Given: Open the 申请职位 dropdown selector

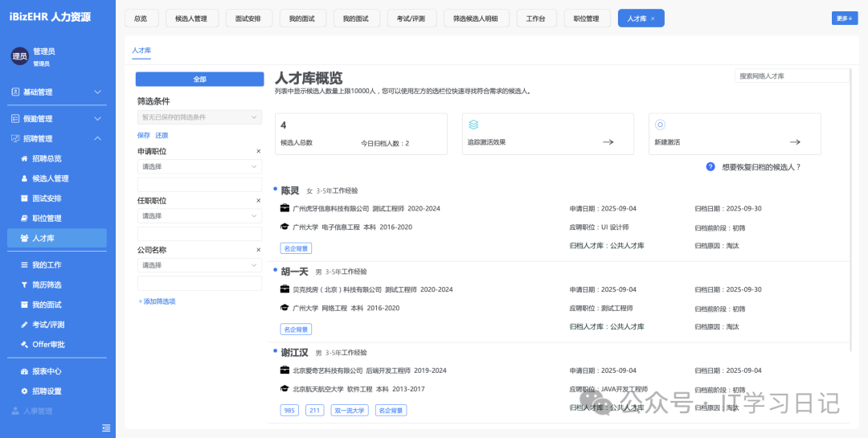Looking at the screenshot, I should tap(199, 166).
